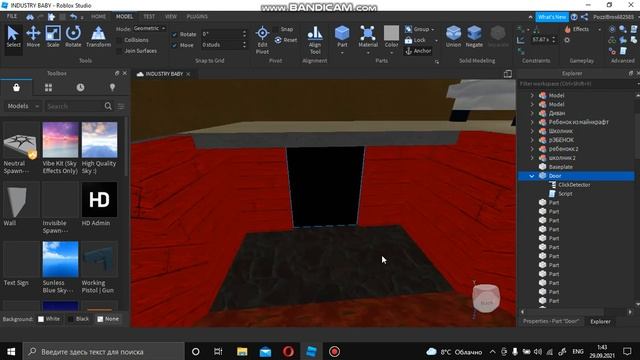Activate the Select tool
640x360 pixels.
pyautogui.click(x=13, y=36)
